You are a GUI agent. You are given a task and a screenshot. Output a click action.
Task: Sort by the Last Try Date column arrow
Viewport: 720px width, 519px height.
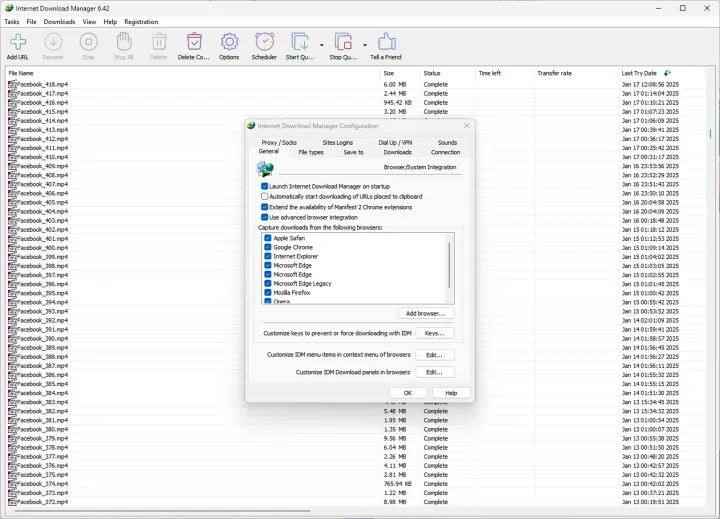[667, 73]
